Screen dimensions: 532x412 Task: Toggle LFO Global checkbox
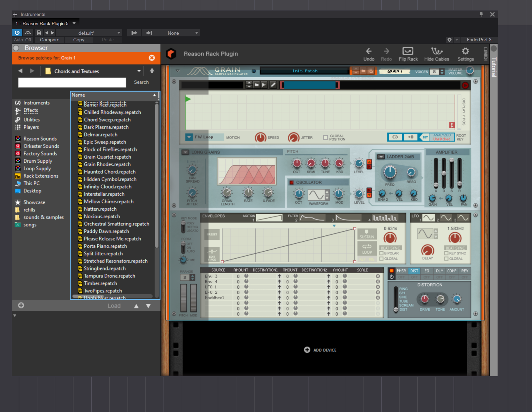pos(446,259)
